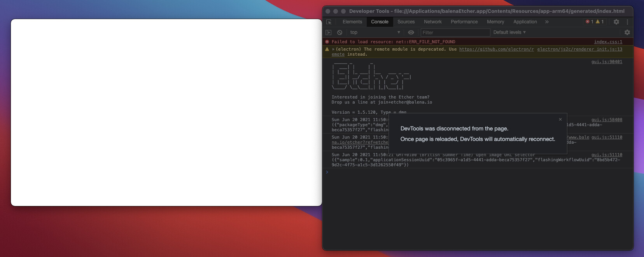Click the eye live expression icon
Viewport: 644px width, 257px height.
[x=411, y=32]
